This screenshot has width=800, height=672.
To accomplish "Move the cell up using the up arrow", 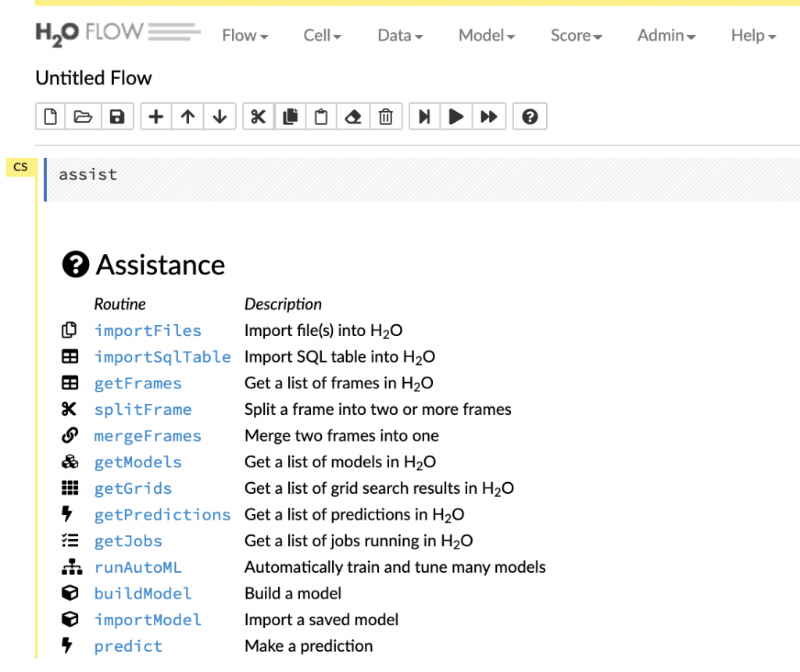I will point(187,116).
